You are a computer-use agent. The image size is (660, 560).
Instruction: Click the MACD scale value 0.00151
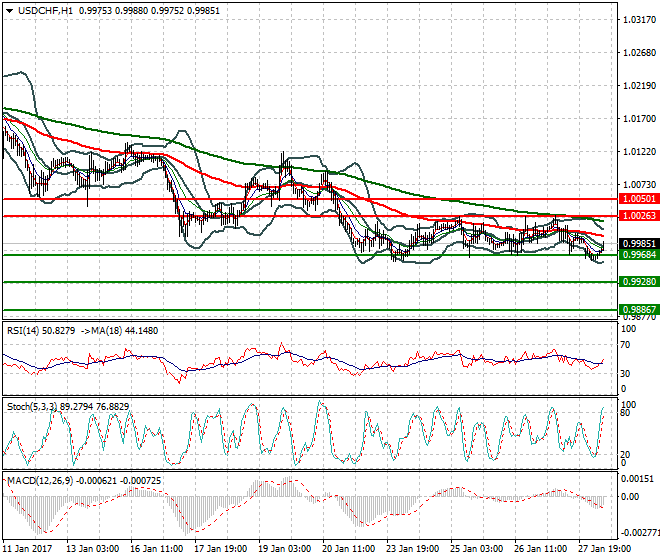638,479
